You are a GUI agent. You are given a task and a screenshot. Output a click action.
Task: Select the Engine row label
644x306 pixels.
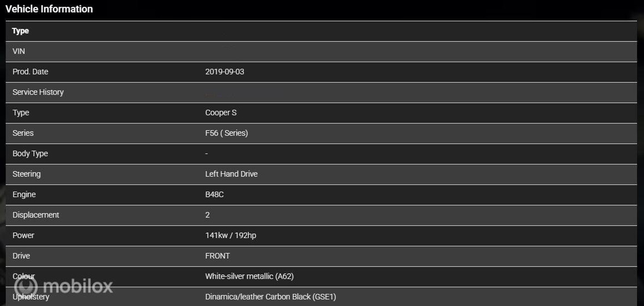[24, 194]
